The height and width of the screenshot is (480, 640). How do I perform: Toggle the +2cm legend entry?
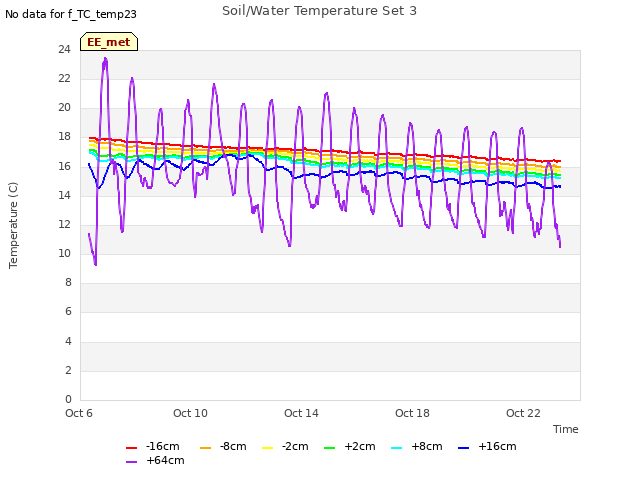[350, 447]
